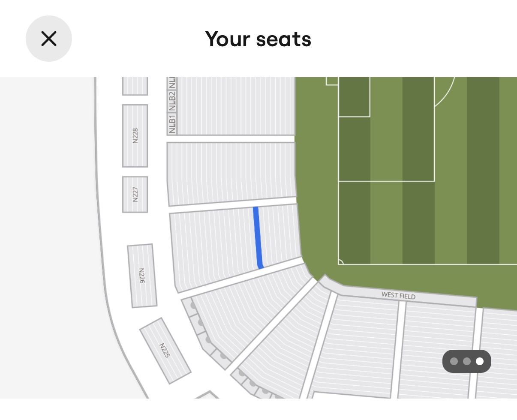Tap the middle page indicator dot

(467, 361)
